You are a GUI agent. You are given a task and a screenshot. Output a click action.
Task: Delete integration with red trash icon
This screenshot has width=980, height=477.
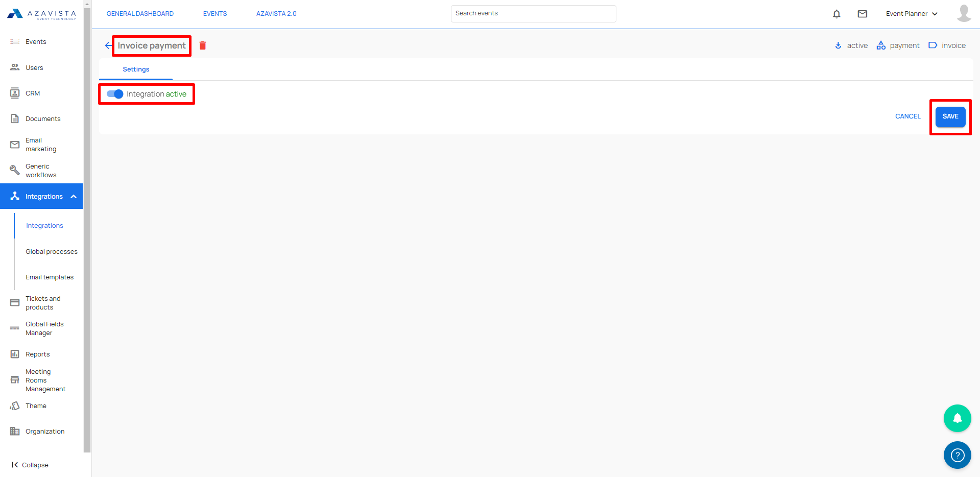[203, 45]
